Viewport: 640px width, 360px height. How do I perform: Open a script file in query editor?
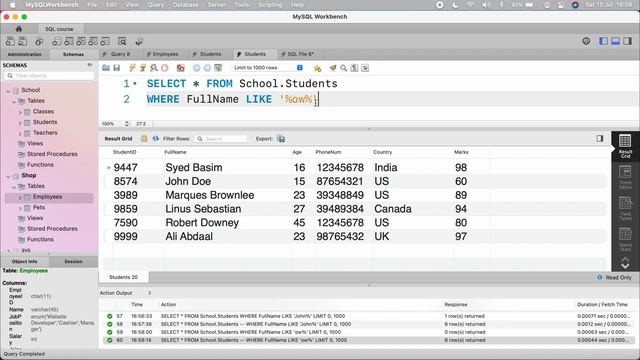106,68
